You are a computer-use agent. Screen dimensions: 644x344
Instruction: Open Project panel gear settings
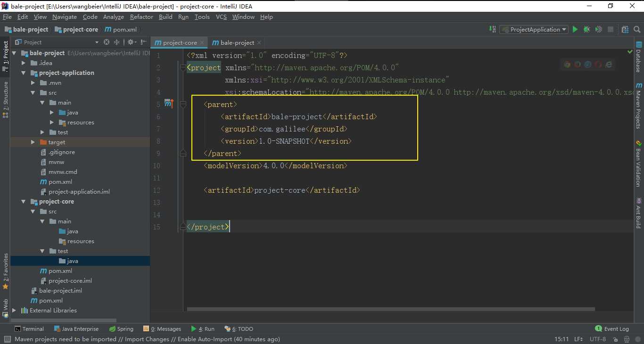coord(131,42)
